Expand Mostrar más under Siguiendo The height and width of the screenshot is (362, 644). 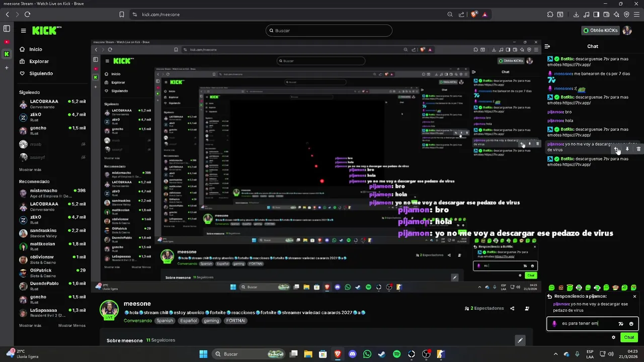pyautogui.click(x=30, y=170)
